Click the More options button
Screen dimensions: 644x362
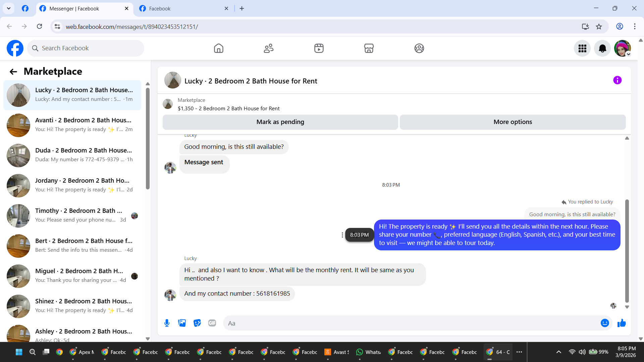(x=513, y=122)
